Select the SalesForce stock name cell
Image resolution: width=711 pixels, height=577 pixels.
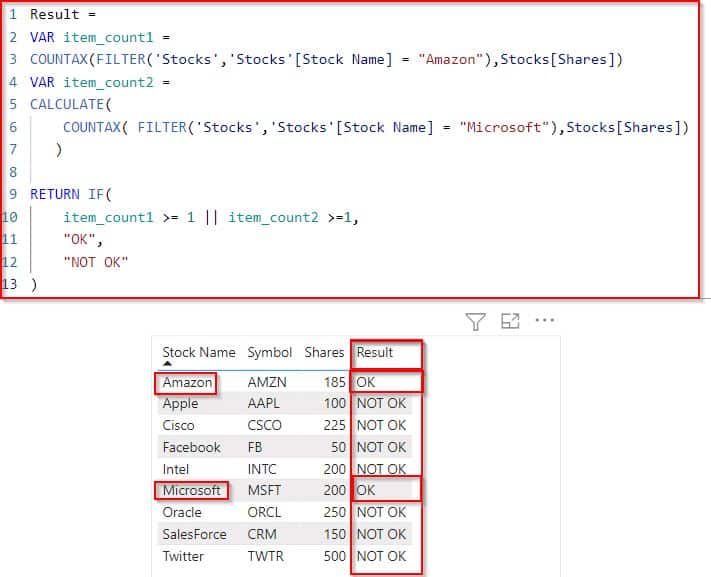click(195, 534)
